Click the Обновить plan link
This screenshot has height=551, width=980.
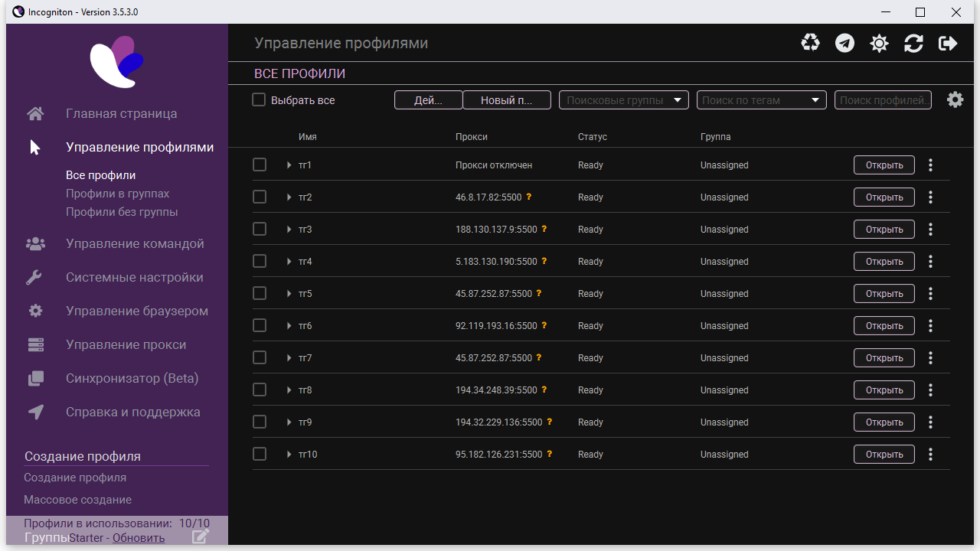pyautogui.click(x=139, y=538)
